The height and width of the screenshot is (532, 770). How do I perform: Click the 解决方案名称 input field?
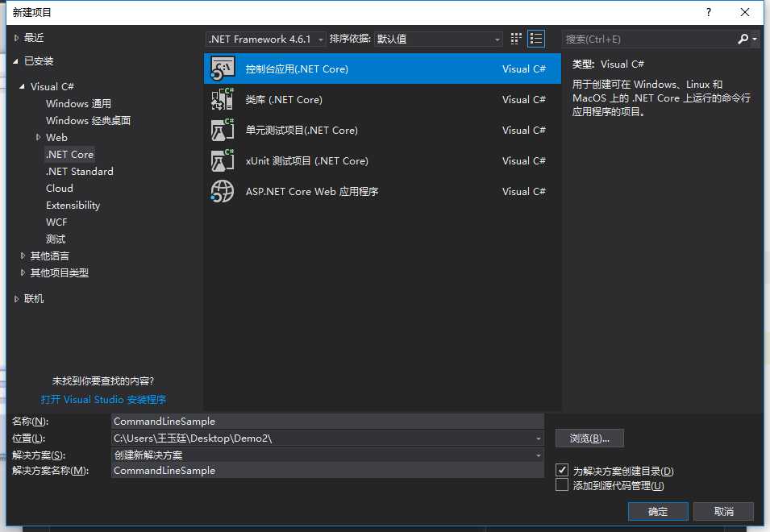coord(327,470)
